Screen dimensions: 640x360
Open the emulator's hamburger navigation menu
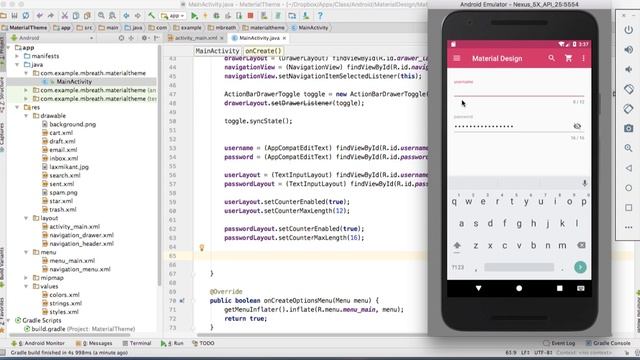pos(457,58)
